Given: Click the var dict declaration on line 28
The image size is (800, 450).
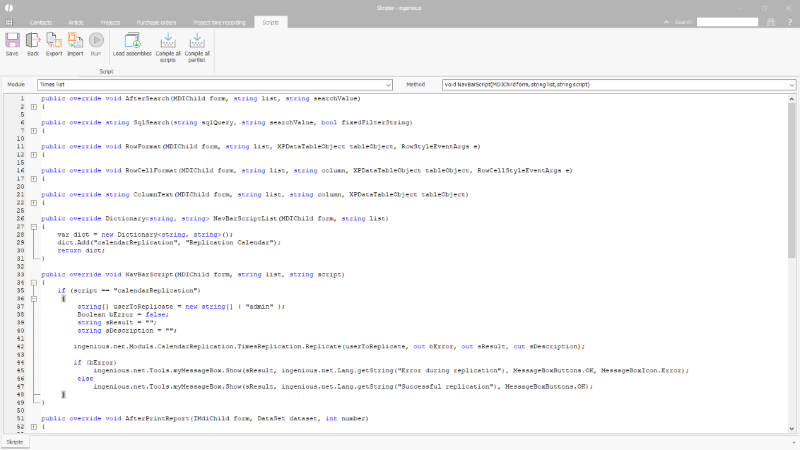Looking at the screenshot, I should (x=145, y=235).
